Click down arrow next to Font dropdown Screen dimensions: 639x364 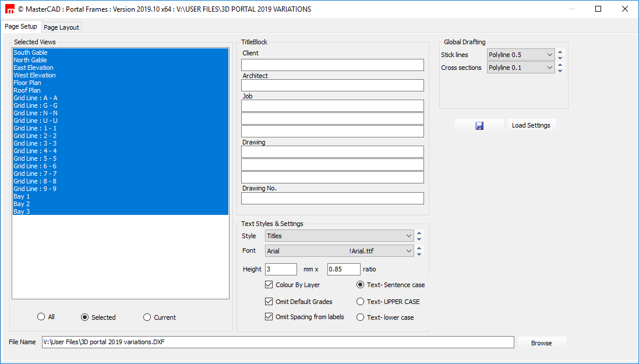(419, 254)
